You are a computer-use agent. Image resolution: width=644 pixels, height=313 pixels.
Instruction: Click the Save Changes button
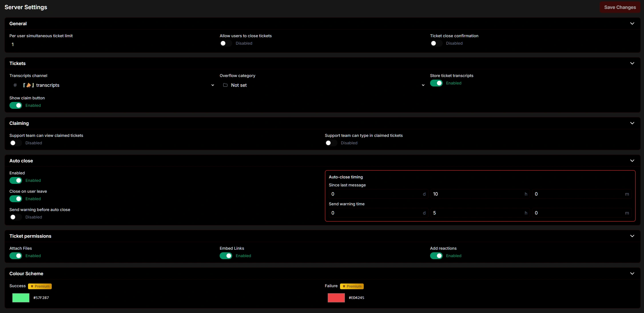coord(620,7)
